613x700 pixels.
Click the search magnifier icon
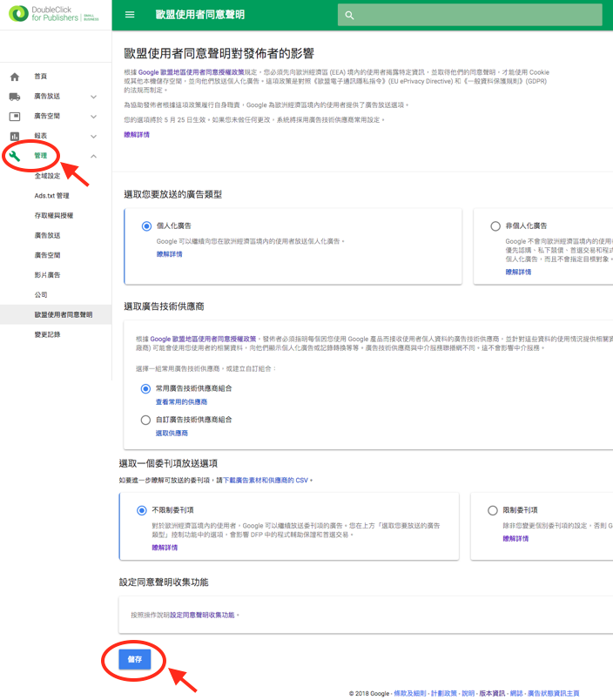pos(349,15)
